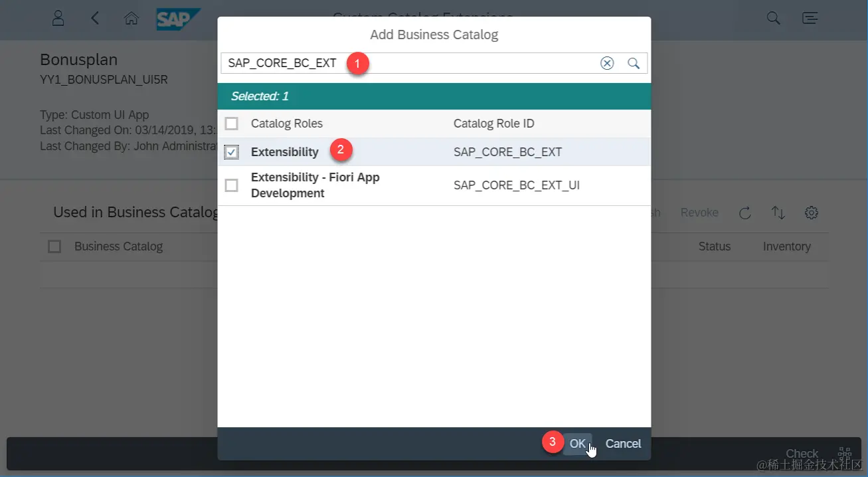
Task: Confirm the dialog with OK
Action: pyautogui.click(x=577, y=444)
